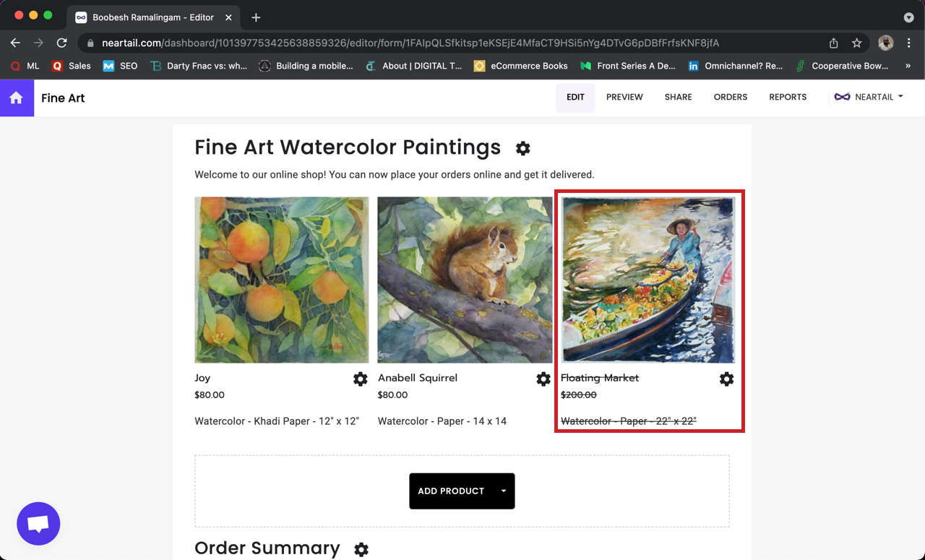
Task: Switch to the PREVIEW tab
Action: coord(624,96)
